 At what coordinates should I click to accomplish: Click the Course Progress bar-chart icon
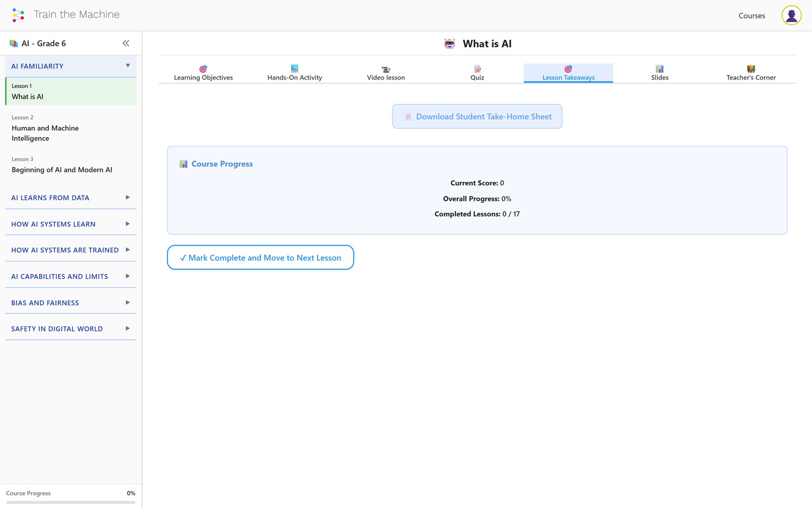click(x=184, y=164)
